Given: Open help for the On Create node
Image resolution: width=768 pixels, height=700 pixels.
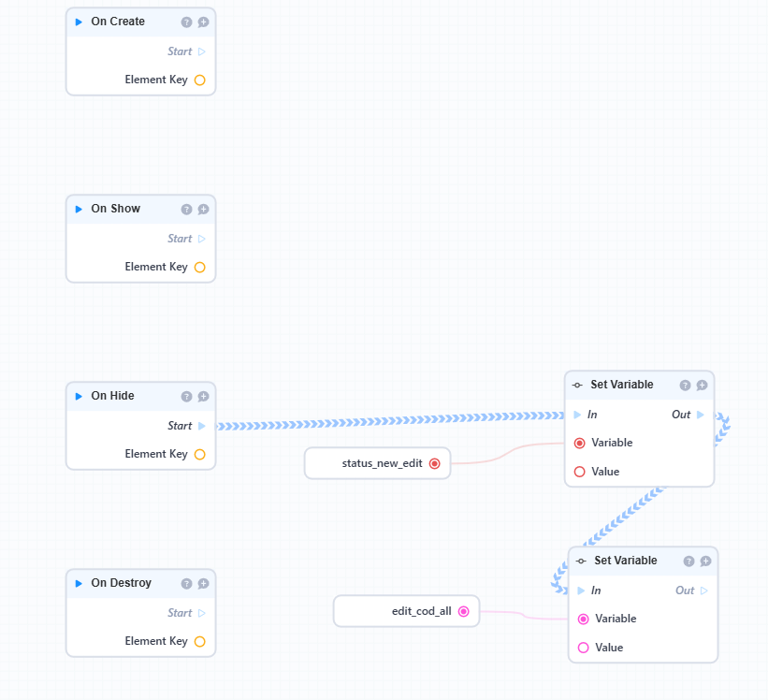Looking at the screenshot, I should click(186, 22).
